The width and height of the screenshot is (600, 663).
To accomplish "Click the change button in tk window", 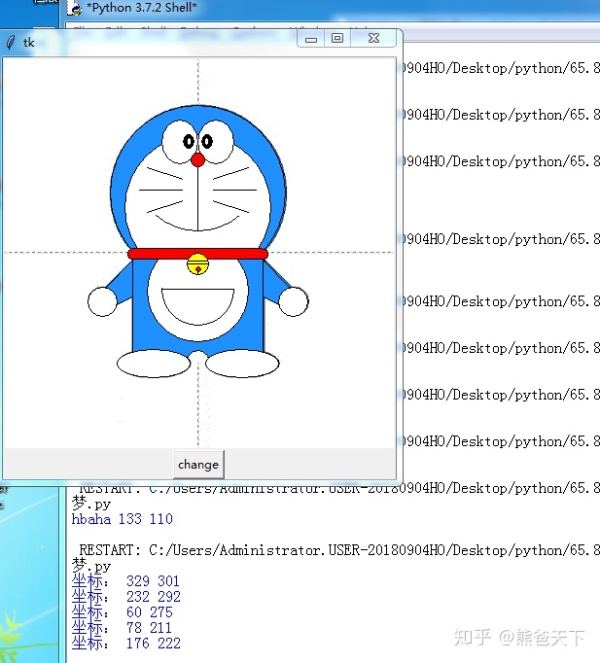I will 198,464.
